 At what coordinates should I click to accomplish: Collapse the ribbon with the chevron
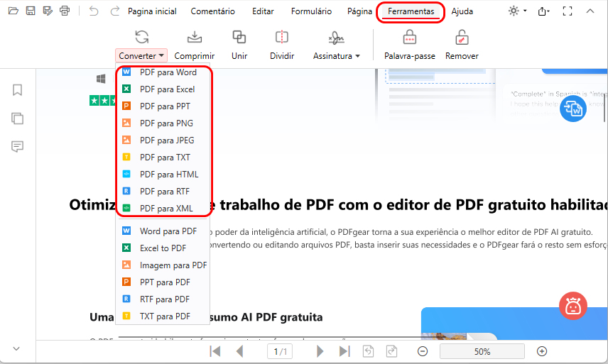(590, 11)
